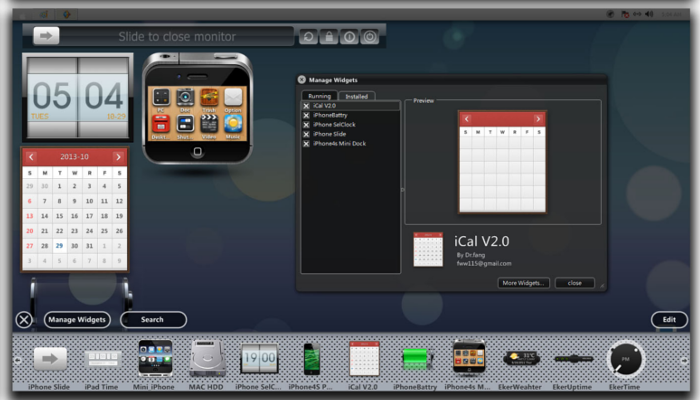Add iPhone SelC... clock widget from tray
Viewport: 700px width, 400px height.
[x=259, y=358]
